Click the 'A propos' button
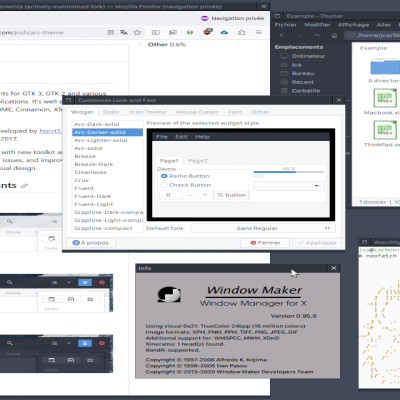400x400 pixels. [x=91, y=243]
